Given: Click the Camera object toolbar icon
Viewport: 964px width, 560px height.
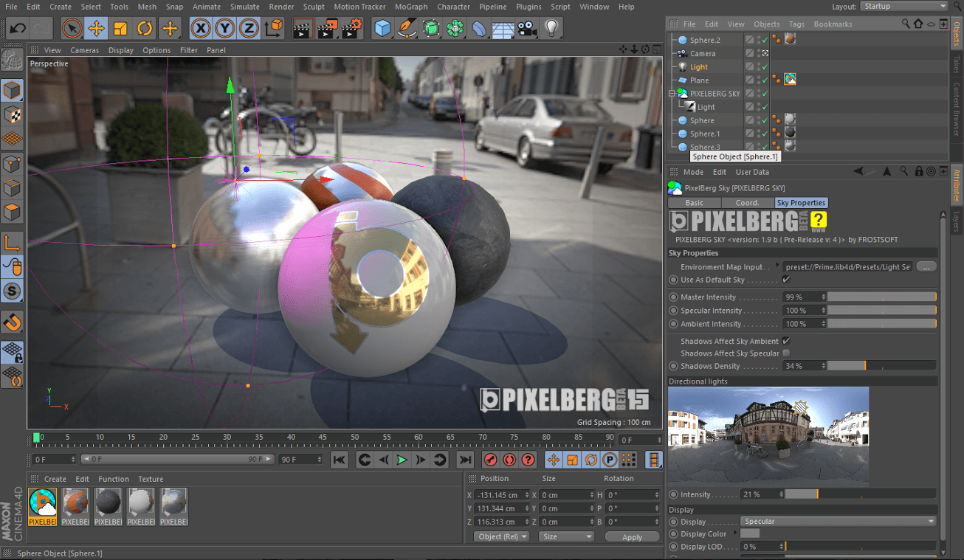Looking at the screenshot, I should click(x=526, y=29).
